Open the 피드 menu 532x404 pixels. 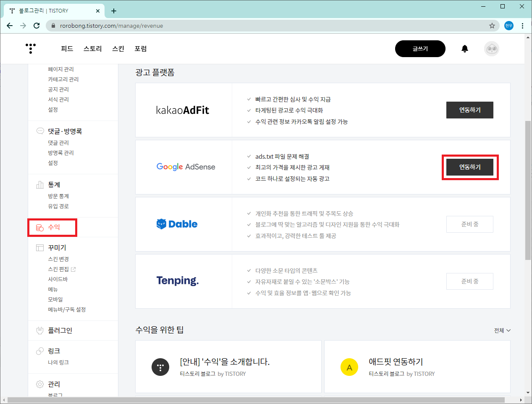(x=67, y=49)
